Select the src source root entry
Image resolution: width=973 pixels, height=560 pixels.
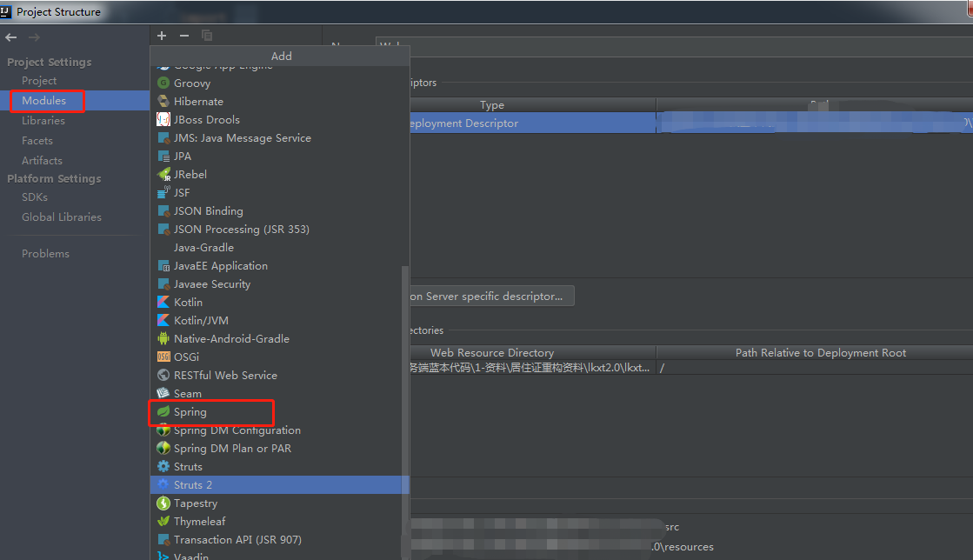672,526
